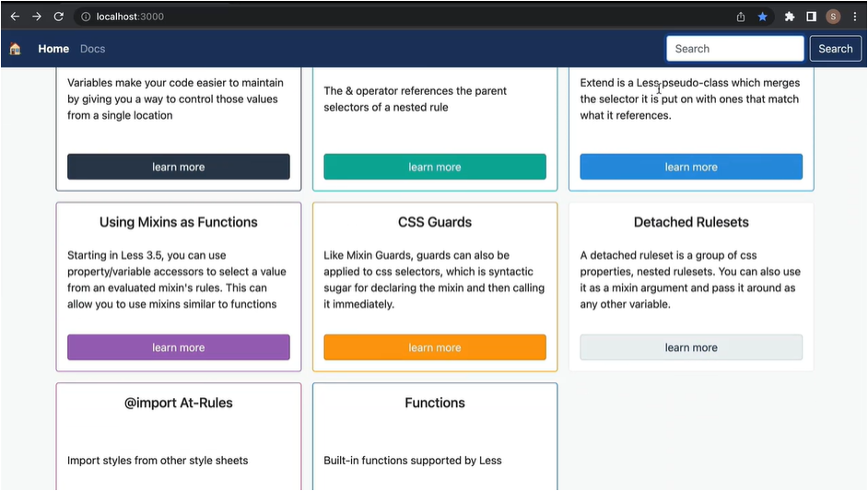Open the user profile avatar
The image size is (868, 491).
[833, 17]
